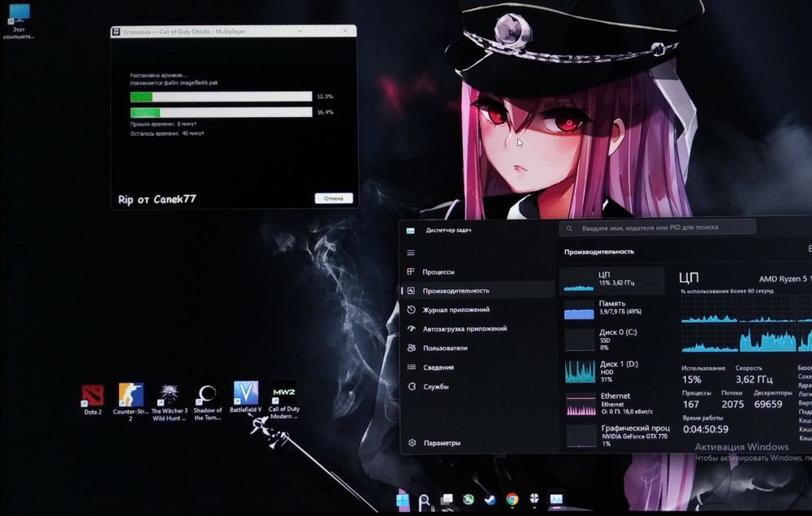812x516 pixels.
Task: Click Task Manager app icon in its title bar
Action: click(411, 231)
